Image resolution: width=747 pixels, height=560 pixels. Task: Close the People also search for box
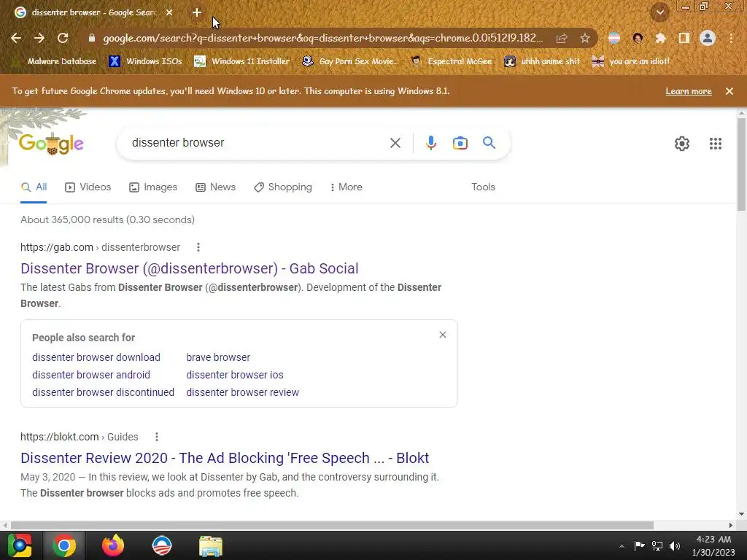click(443, 335)
